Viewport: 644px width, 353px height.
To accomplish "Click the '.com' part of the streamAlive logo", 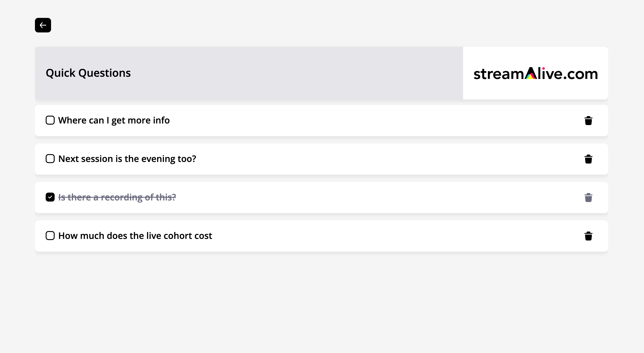I will tap(580, 74).
